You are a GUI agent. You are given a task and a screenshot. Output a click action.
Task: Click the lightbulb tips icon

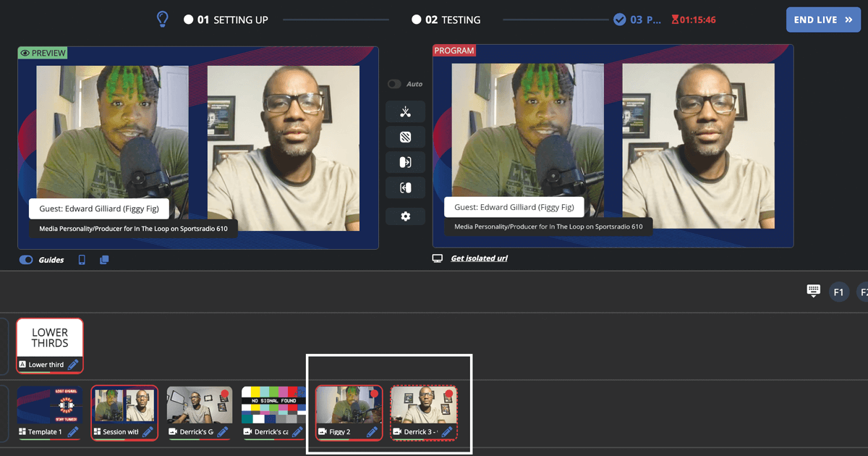(x=163, y=20)
